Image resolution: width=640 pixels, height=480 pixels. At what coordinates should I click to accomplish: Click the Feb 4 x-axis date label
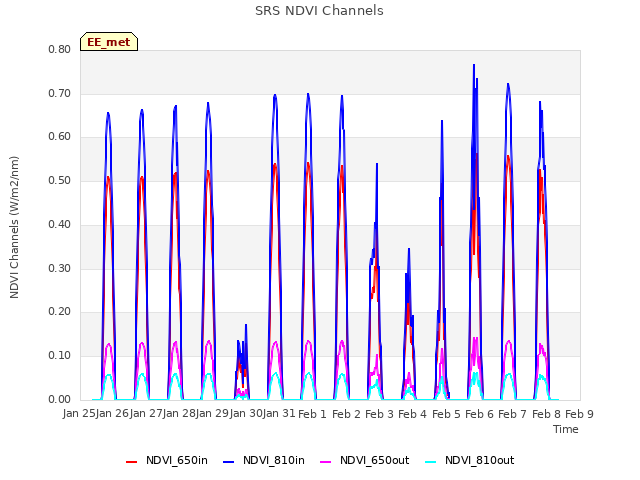point(412,414)
